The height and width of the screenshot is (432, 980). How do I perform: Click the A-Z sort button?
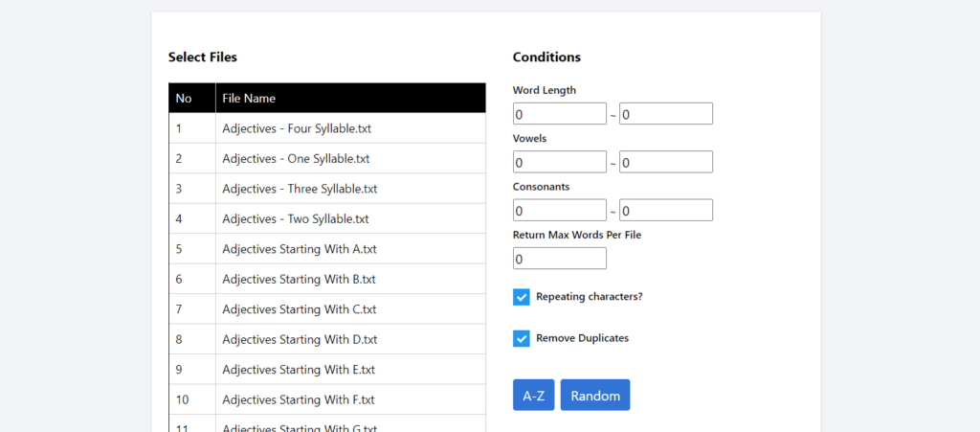[x=533, y=396]
